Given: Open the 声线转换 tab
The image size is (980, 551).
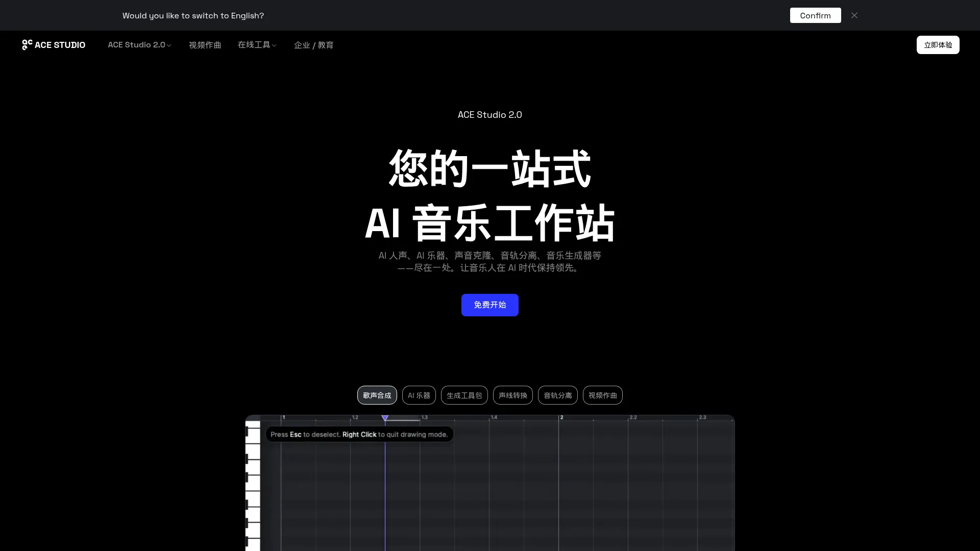Looking at the screenshot, I should [x=512, y=395].
